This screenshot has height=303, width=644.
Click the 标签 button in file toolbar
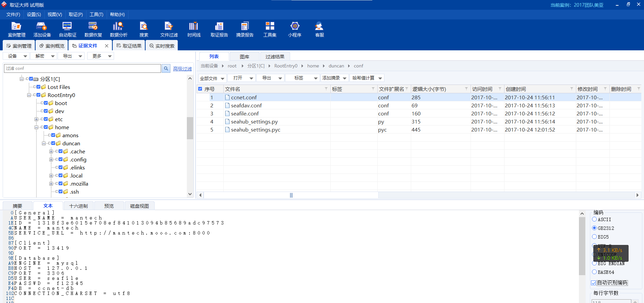pyautogui.click(x=303, y=78)
